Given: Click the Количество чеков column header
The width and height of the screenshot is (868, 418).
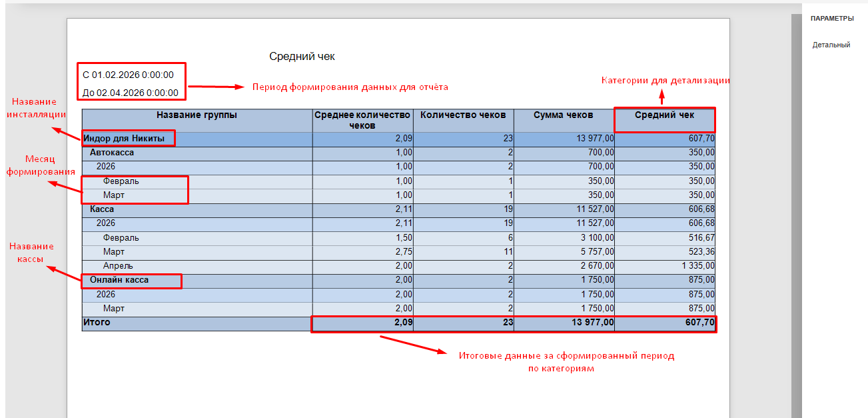Looking at the screenshot, I should (463, 115).
